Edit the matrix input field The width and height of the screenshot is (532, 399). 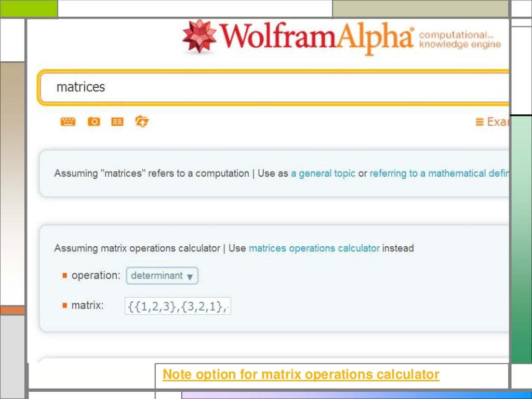pyautogui.click(x=178, y=306)
